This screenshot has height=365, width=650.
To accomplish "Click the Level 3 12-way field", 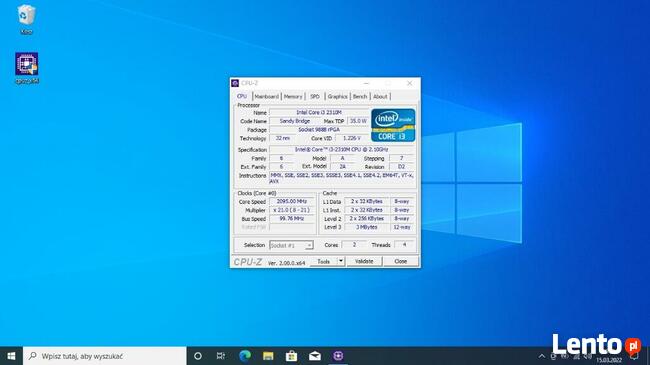I will point(402,227).
